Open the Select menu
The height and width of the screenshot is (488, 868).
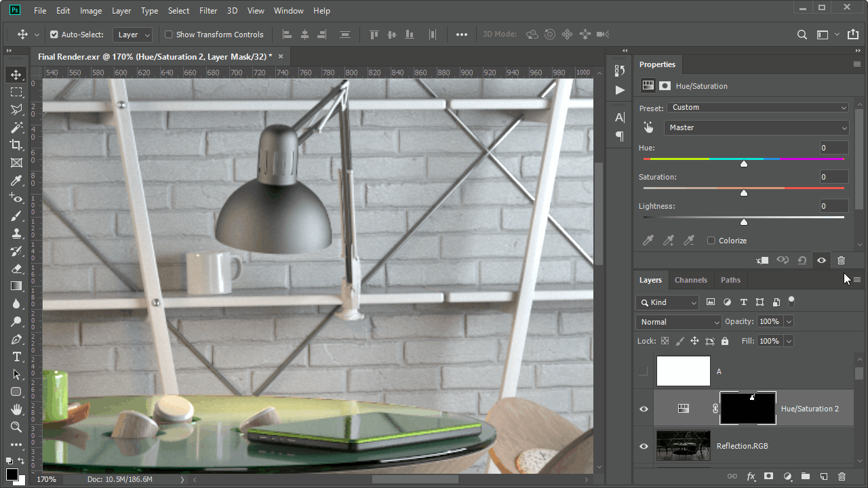pyautogui.click(x=178, y=11)
